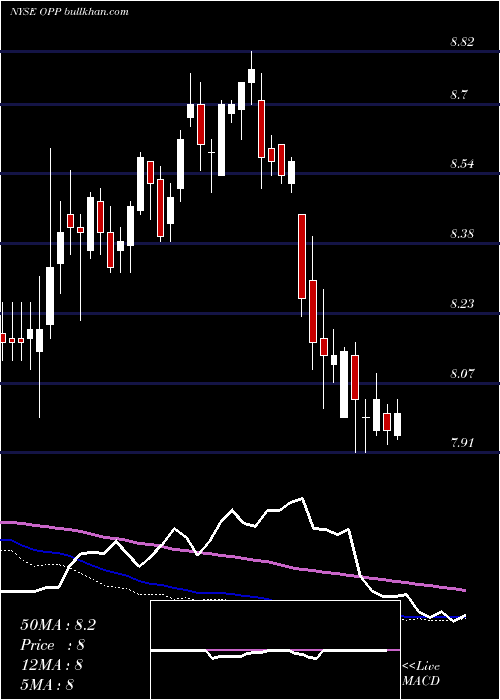Viewport: 500px width, 700px height.
Task: Click the NYSE OPP bullkhan.com title text
Action: (69, 11)
